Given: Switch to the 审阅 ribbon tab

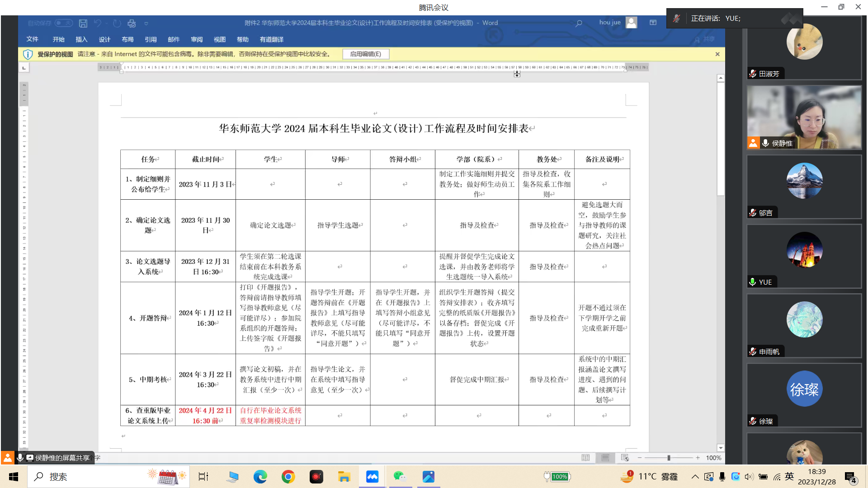Looking at the screenshot, I should point(196,39).
